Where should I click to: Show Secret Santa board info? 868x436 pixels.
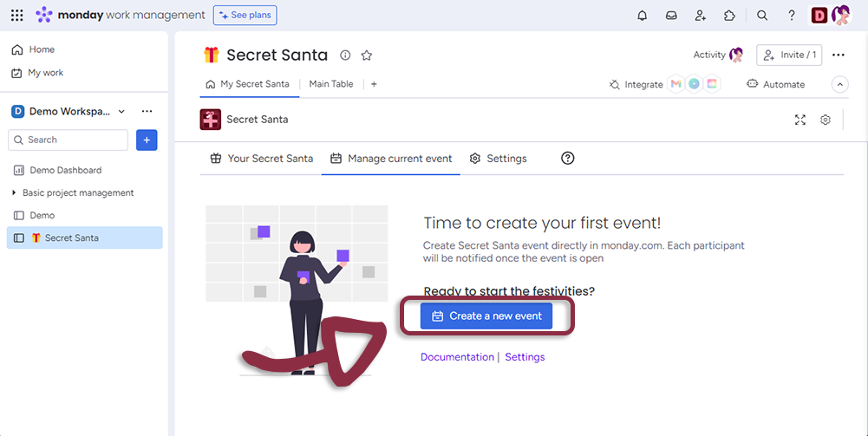point(345,55)
